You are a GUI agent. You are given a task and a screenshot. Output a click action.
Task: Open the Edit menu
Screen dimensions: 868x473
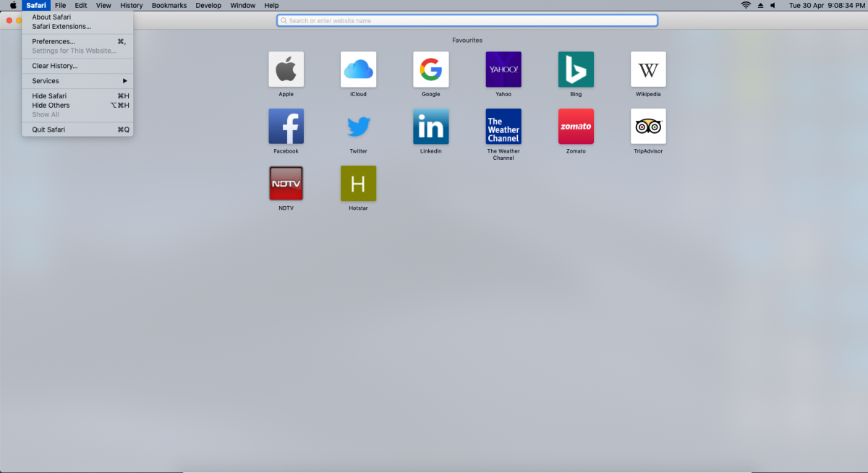(81, 5)
